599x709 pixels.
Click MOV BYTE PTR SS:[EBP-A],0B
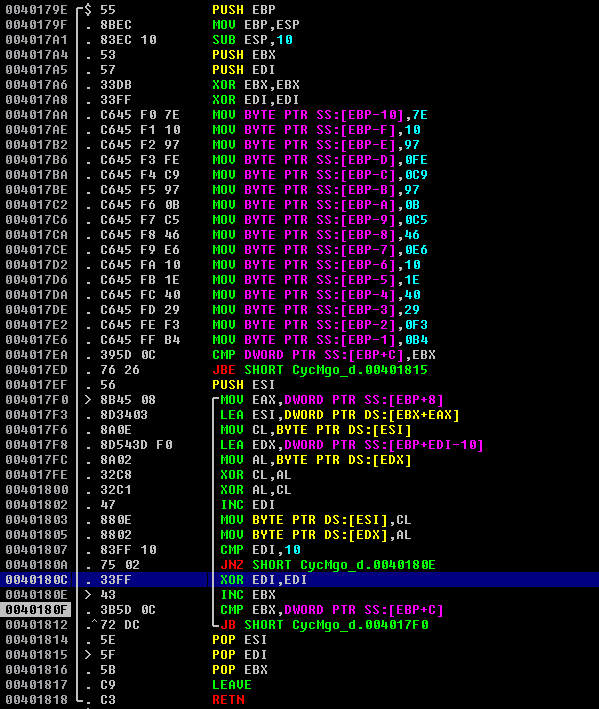click(316, 204)
